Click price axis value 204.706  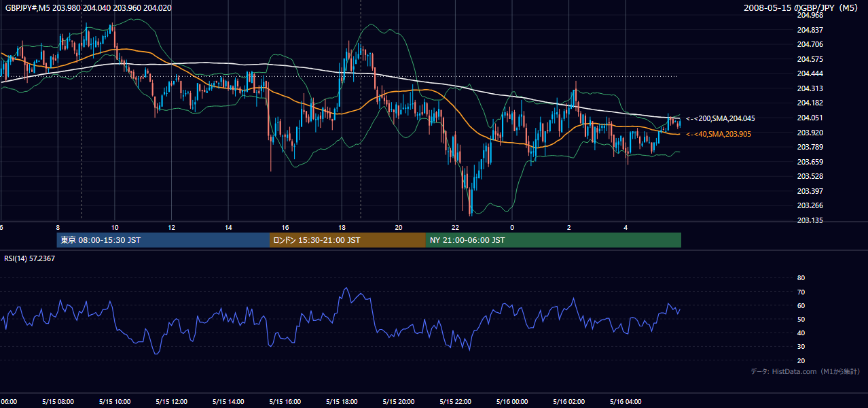tap(810, 44)
